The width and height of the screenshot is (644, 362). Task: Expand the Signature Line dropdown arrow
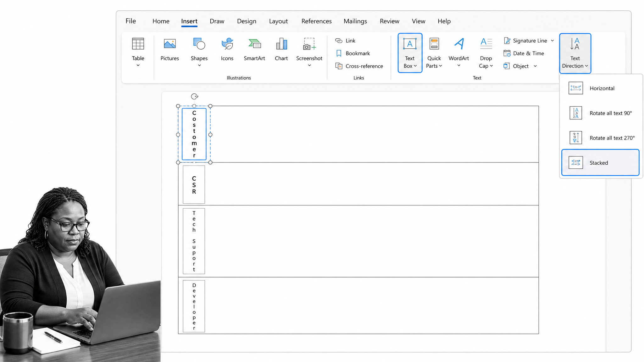click(x=552, y=41)
